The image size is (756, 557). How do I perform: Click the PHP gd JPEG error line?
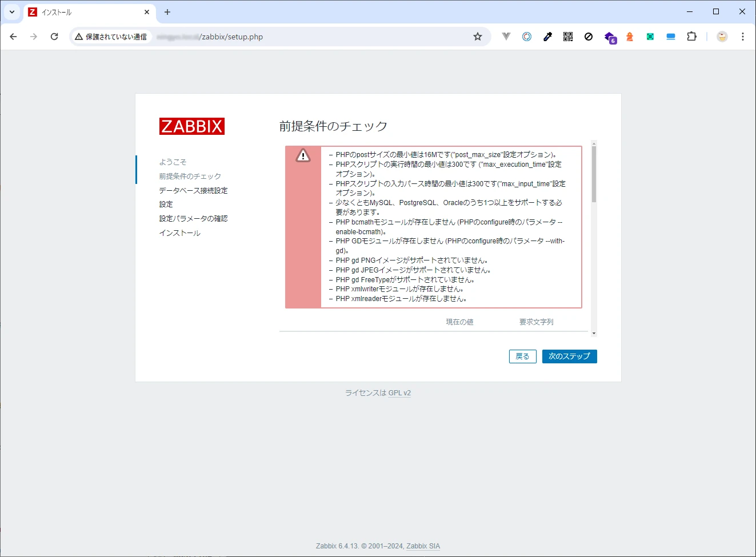pos(413,270)
